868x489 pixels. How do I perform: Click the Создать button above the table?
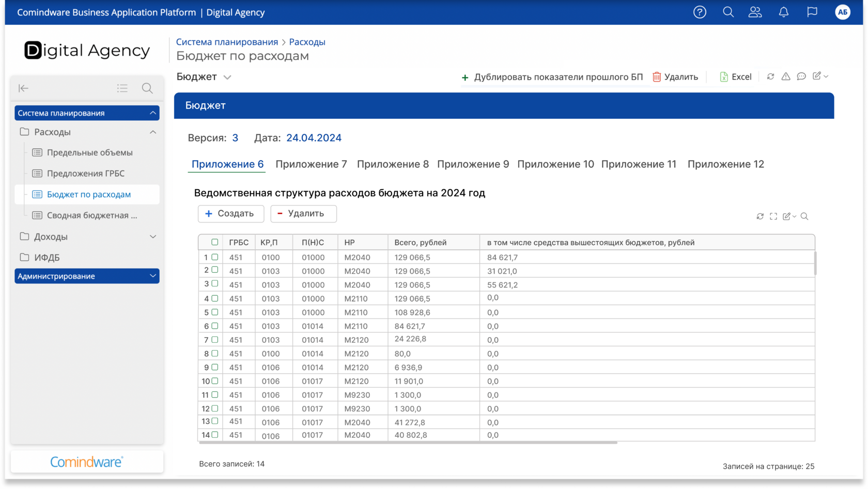click(x=231, y=214)
